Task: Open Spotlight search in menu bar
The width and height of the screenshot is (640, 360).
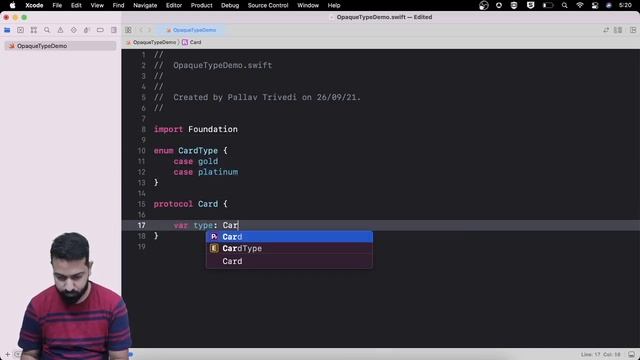Action: (564, 5)
